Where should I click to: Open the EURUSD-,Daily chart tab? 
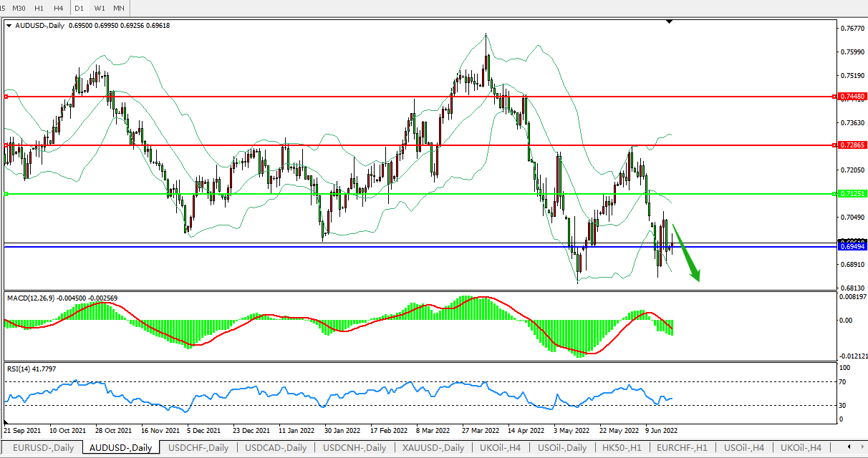point(44,448)
